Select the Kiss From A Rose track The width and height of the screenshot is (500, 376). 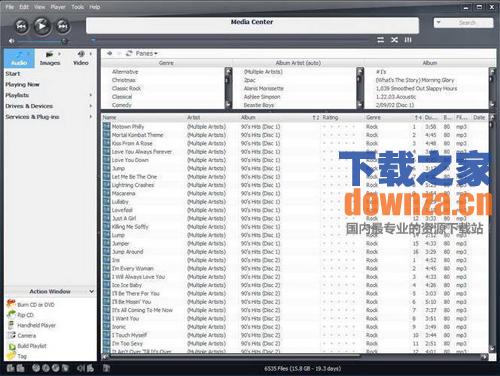[132, 143]
